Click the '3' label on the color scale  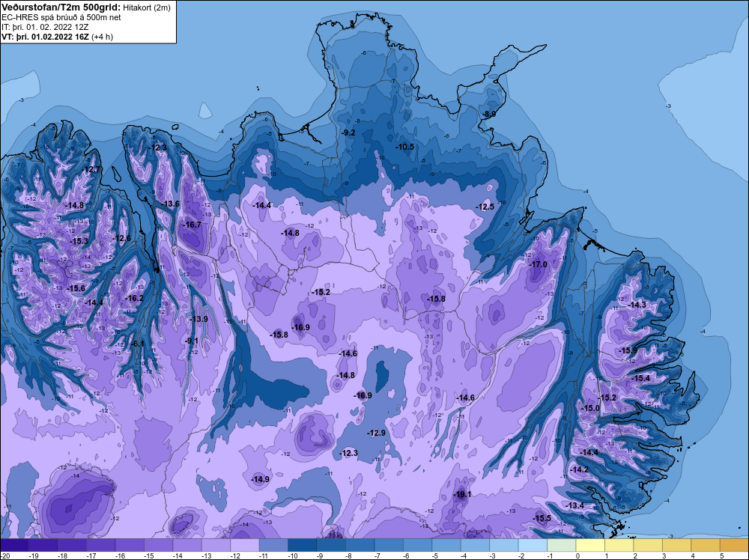pos(664,556)
